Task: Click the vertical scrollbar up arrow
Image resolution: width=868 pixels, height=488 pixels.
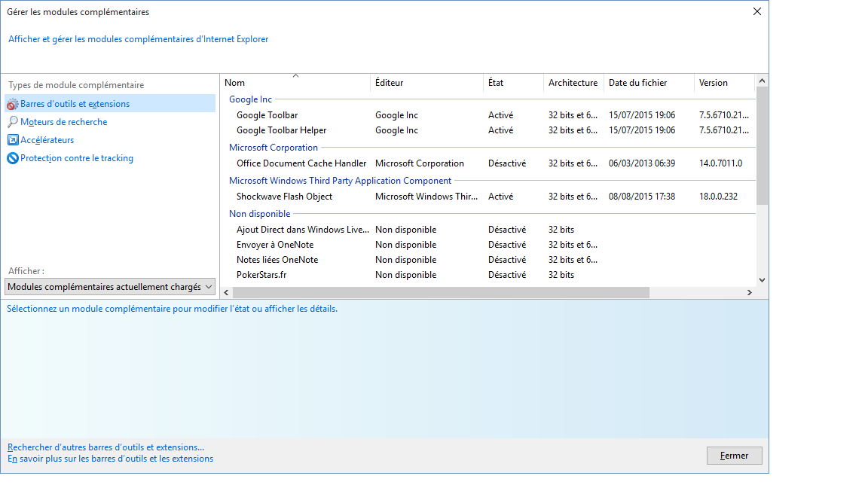Action: [763, 81]
